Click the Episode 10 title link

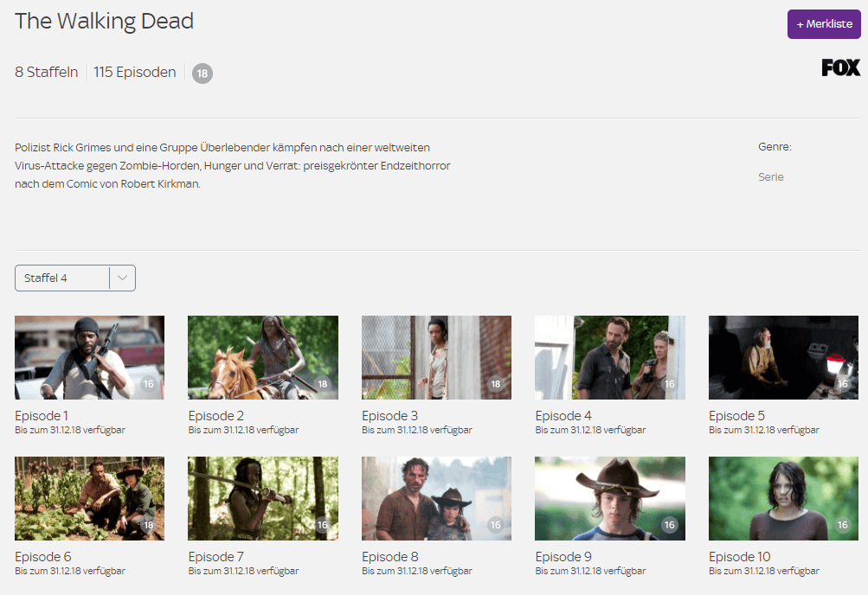(740, 556)
